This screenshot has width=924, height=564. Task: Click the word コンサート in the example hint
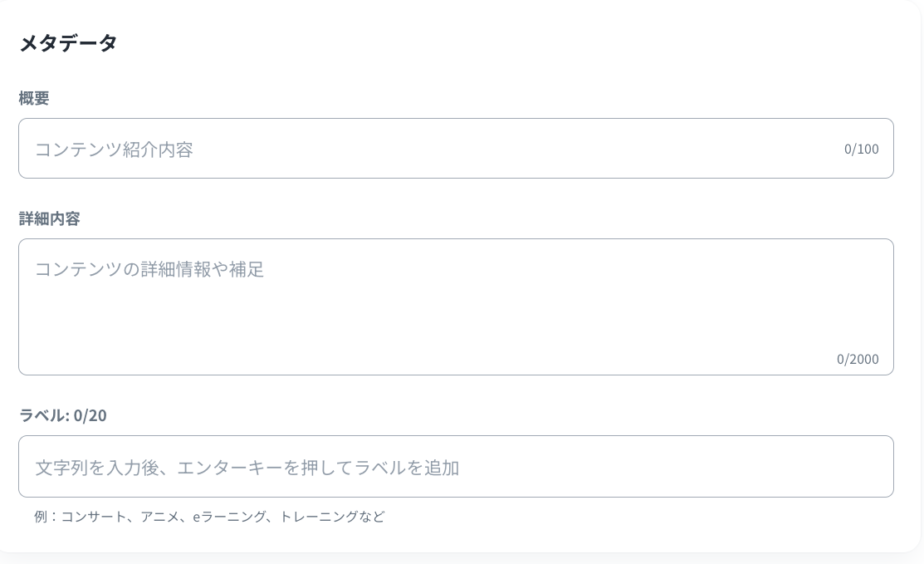94,517
